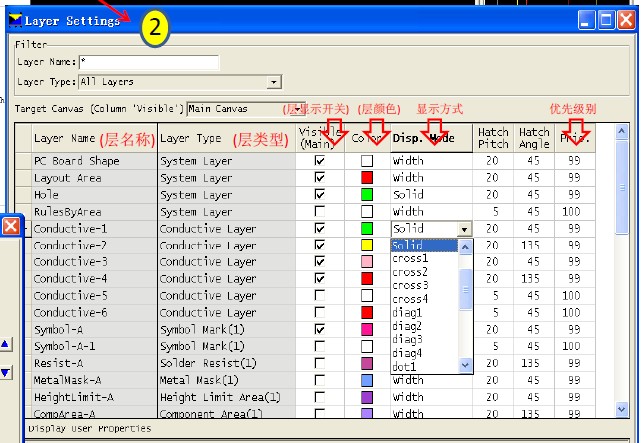
Task: Open the Target Canvas Main Canvas dropdown
Action: (270, 108)
